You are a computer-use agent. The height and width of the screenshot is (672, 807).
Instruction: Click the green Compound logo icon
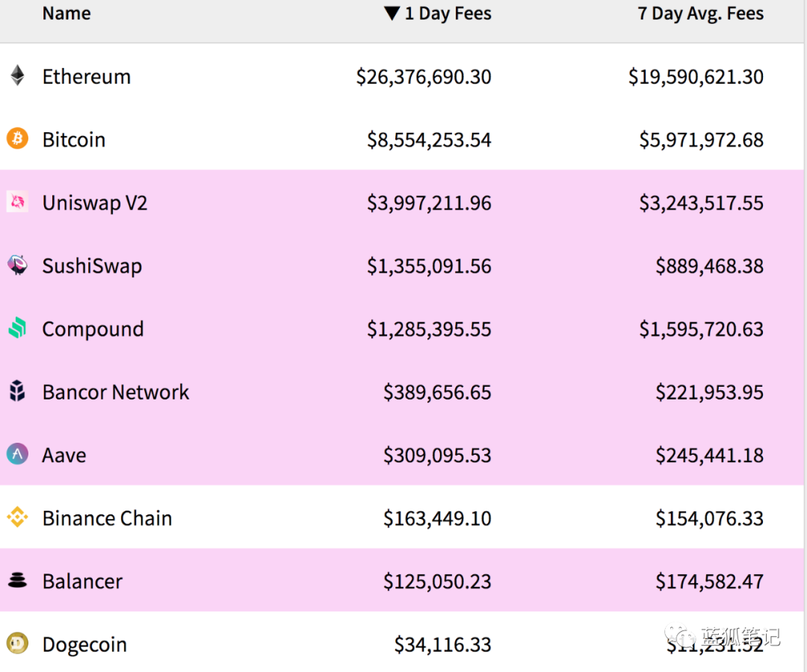pos(17,328)
